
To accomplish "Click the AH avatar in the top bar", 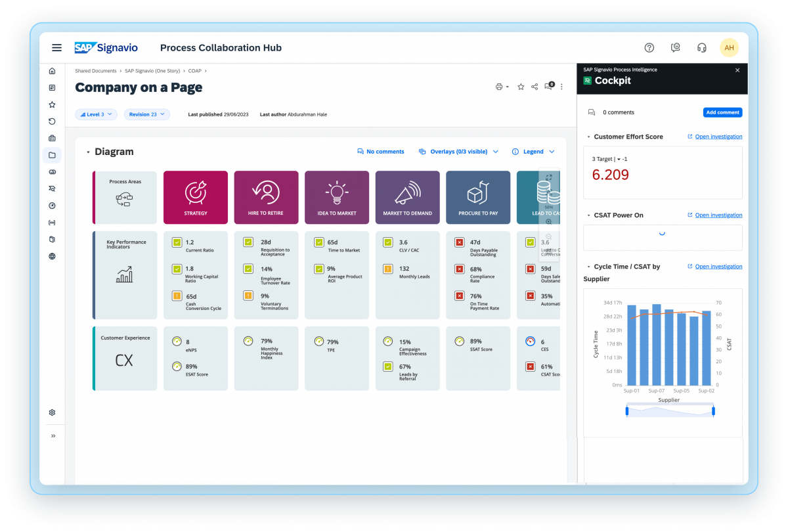I will (730, 47).
